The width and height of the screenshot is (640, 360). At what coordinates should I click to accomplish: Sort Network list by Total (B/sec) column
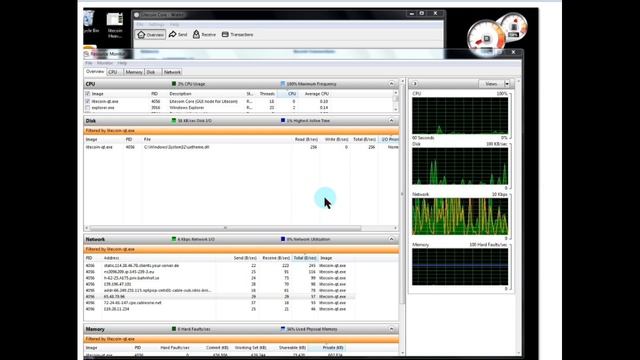pos(305,258)
